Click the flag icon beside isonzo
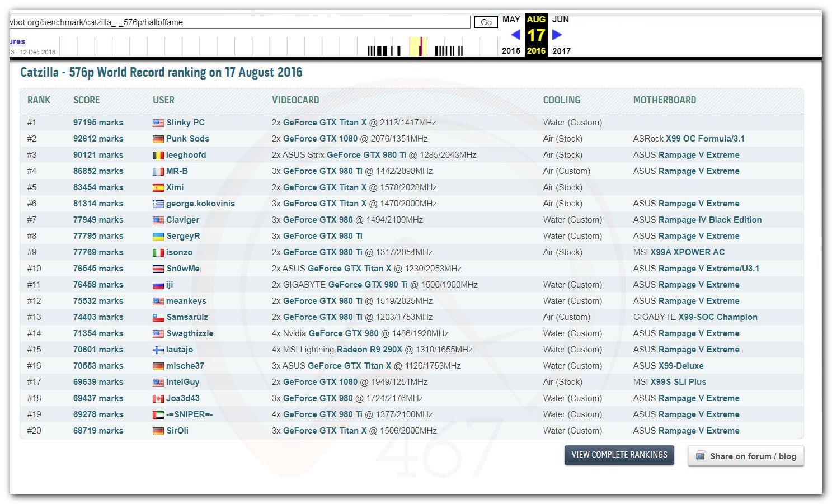Image resolution: width=832 pixels, height=504 pixels. click(x=158, y=252)
